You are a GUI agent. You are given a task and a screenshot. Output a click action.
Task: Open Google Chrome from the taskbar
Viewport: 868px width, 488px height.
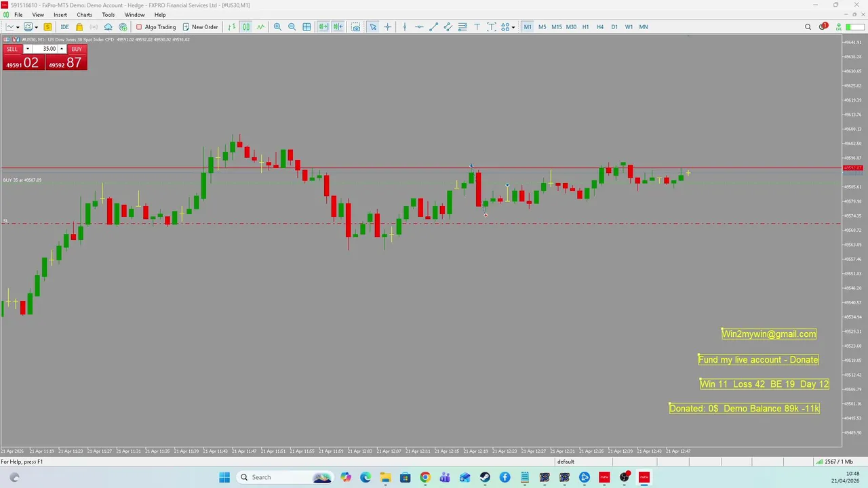click(x=425, y=477)
